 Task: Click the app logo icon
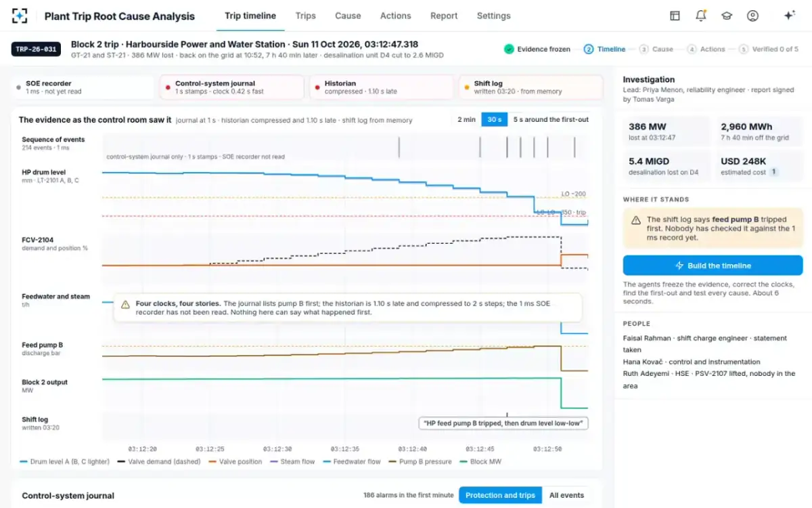point(20,16)
